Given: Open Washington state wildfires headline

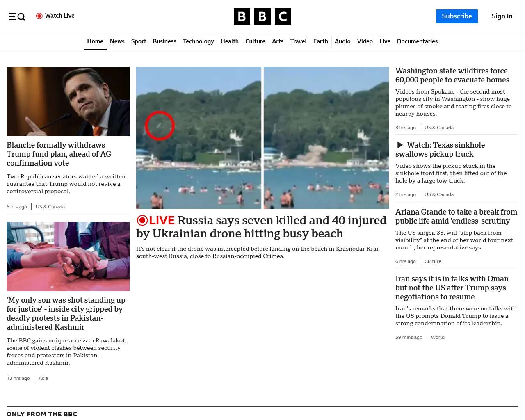Looking at the screenshot, I should tap(452, 75).
